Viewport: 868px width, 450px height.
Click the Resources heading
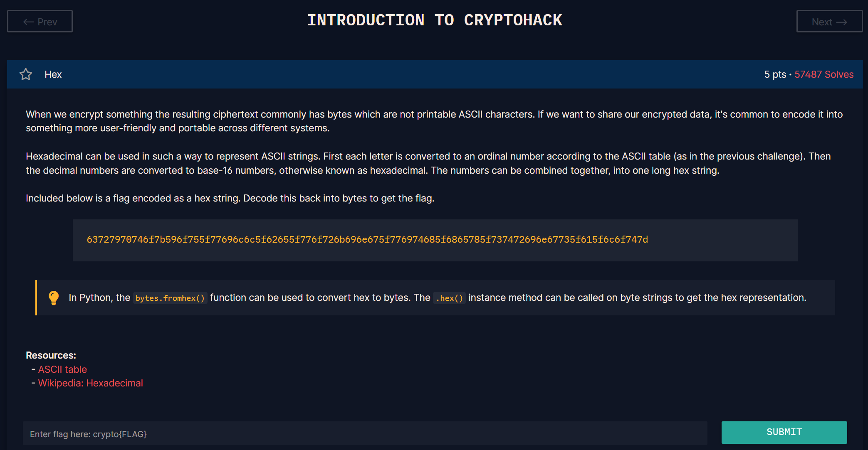51,355
